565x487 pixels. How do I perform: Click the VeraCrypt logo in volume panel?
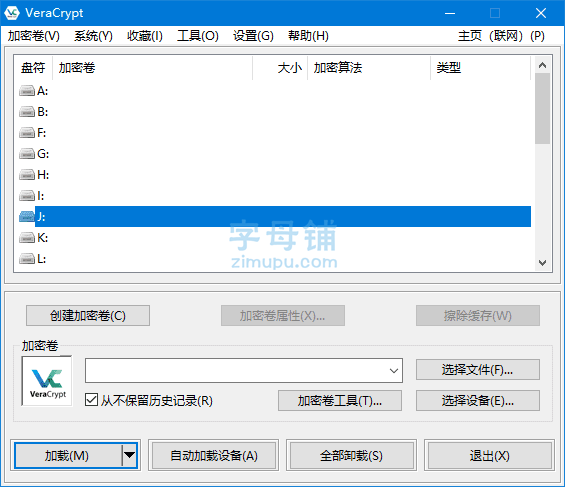(47, 381)
